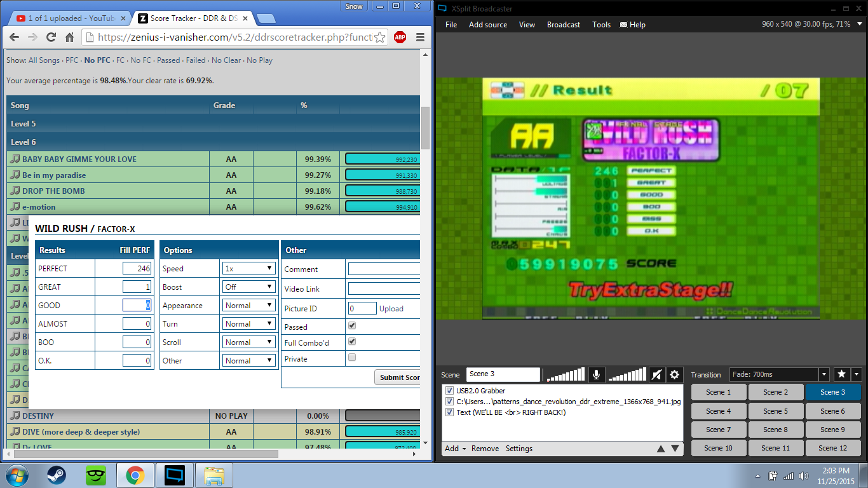
Task: Reload the Score Tracker page
Action: tap(51, 37)
